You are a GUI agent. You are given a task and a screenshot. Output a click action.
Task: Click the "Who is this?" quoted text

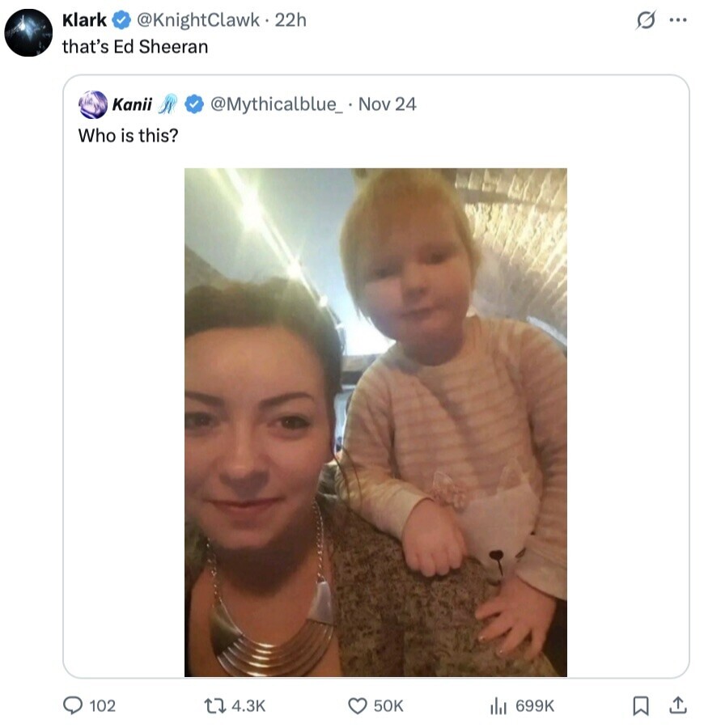(128, 135)
